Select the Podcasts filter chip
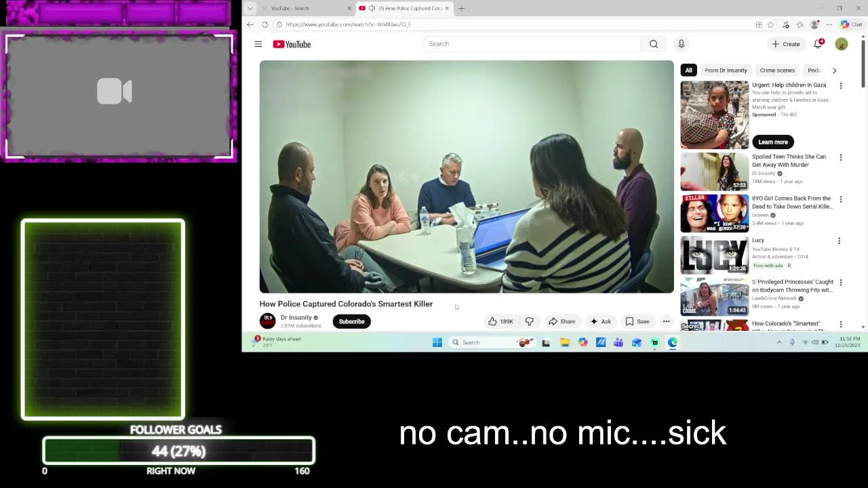This screenshot has width=868, height=488. coord(814,70)
